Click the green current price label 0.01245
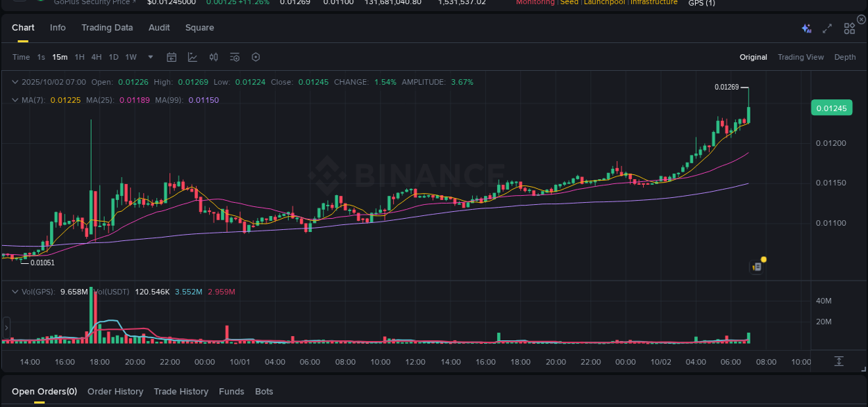This screenshot has width=868, height=407. coord(831,108)
